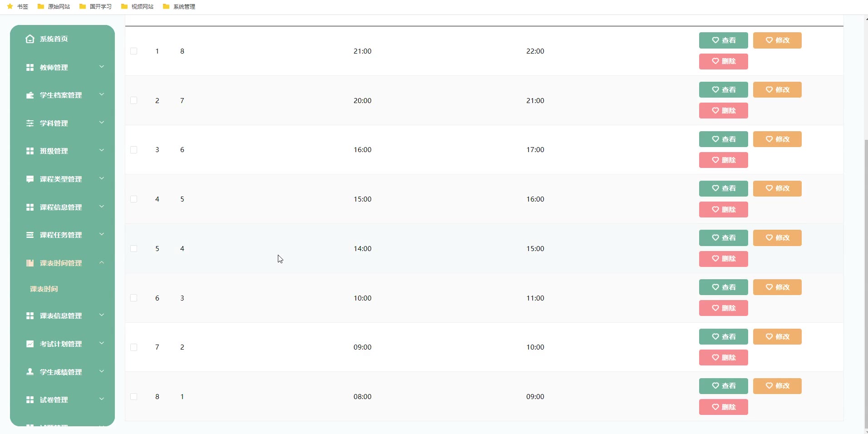The width and height of the screenshot is (868, 434).
Task: Click the home icon beside 系统首页
Action: [x=30, y=39]
